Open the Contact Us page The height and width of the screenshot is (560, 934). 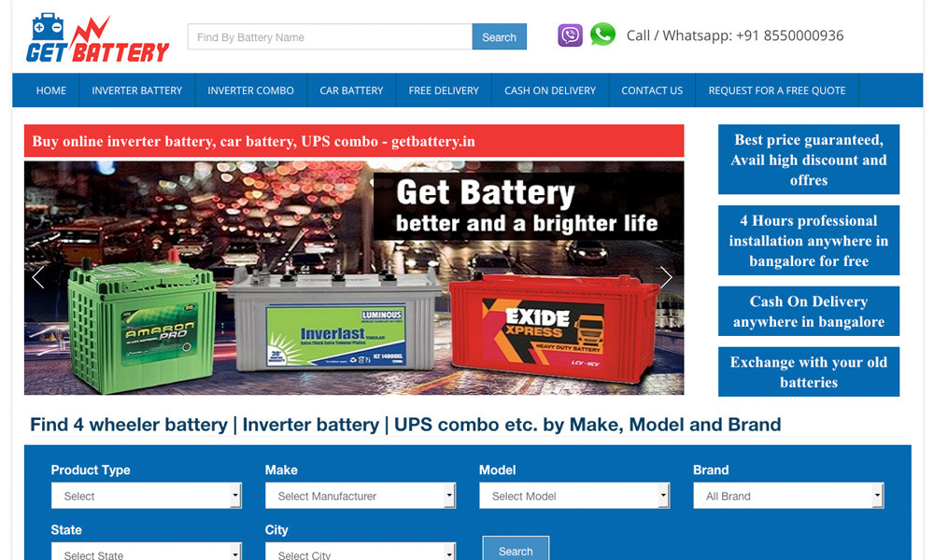pos(652,91)
